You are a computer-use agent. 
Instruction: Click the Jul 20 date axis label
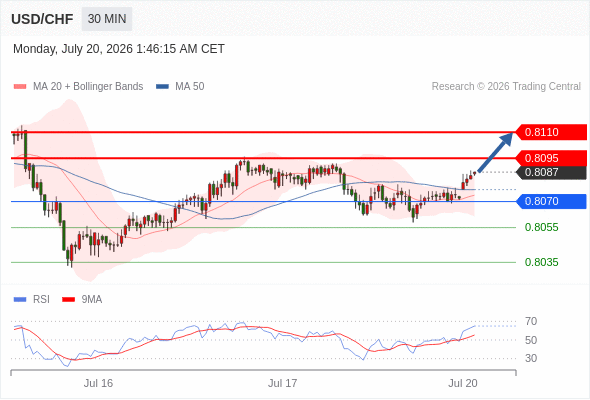(463, 383)
